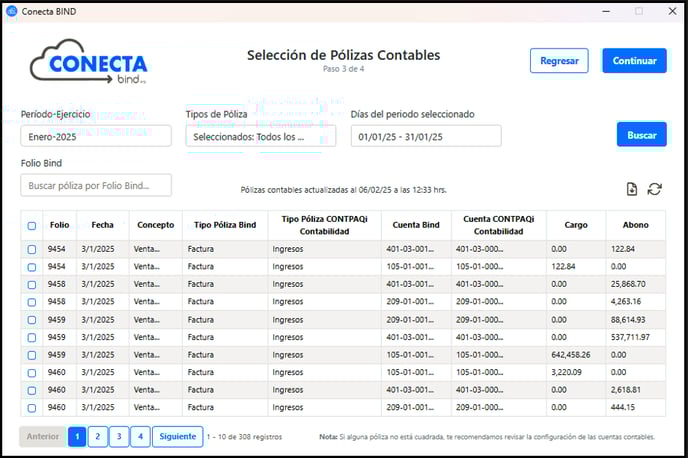
Task: Click the 'Pólizas contables actualizadas' timestamp text
Action: tap(344, 190)
